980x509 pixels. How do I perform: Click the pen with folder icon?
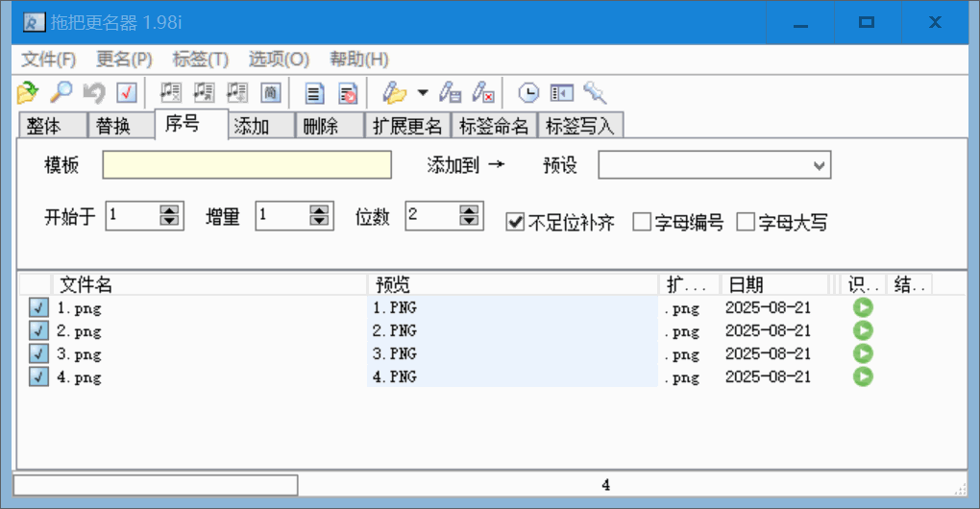394,93
